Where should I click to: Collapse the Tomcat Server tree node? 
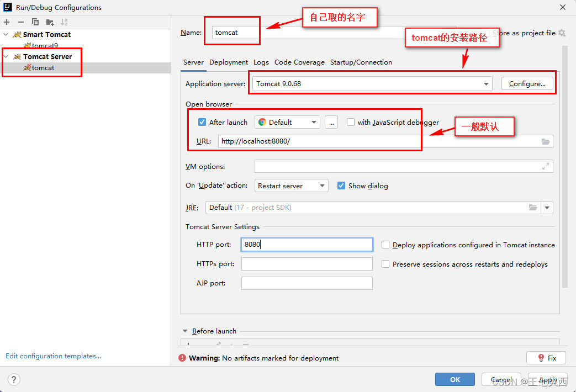coord(6,56)
